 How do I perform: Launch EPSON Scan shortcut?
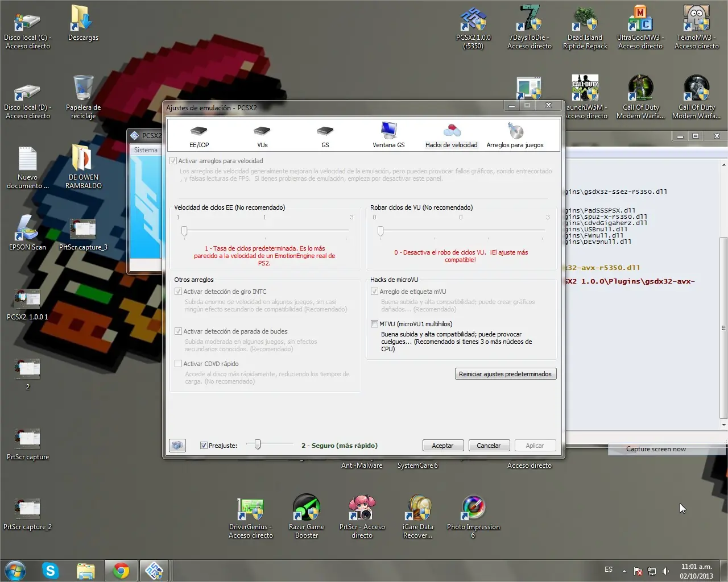click(27, 233)
